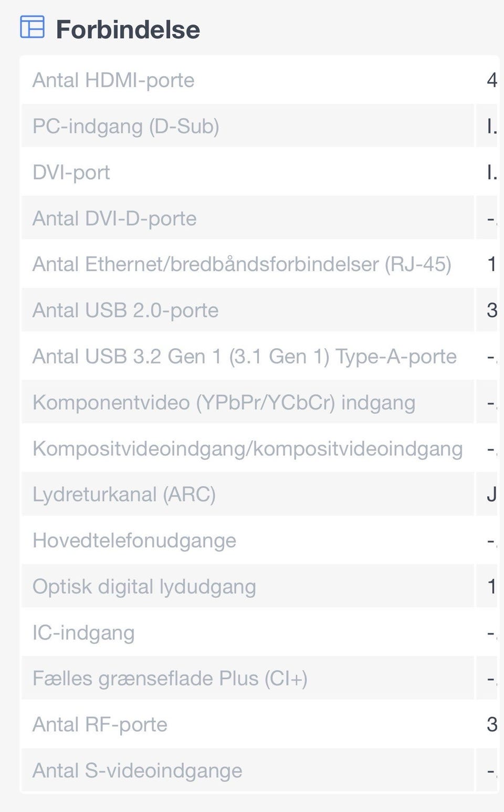Click the Optisk digital lydudgang label

click(x=144, y=587)
